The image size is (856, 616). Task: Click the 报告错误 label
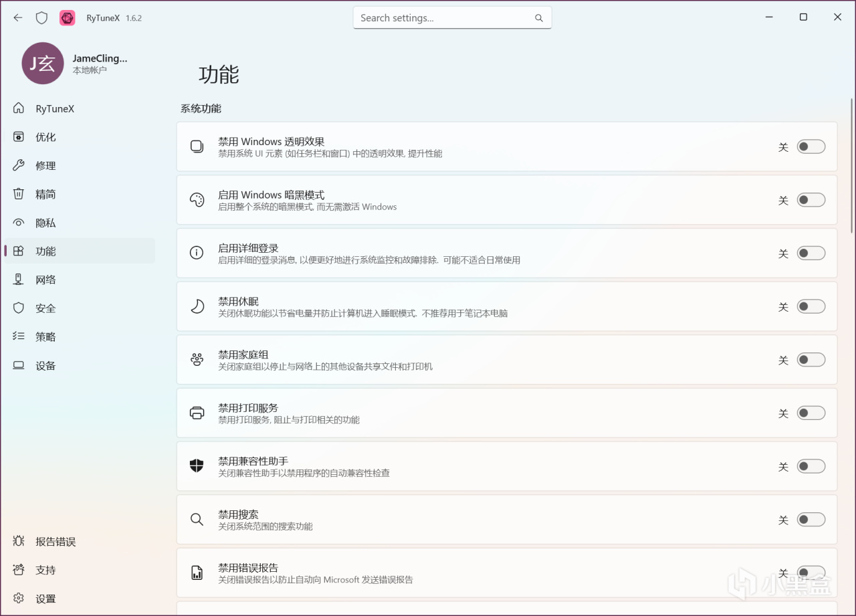click(56, 542)
